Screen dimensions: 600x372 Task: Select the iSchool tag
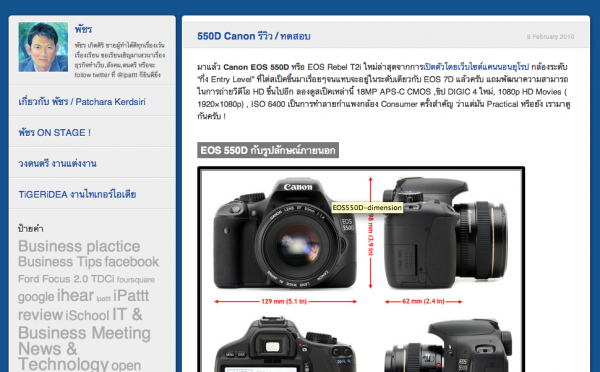click(87, 315)
